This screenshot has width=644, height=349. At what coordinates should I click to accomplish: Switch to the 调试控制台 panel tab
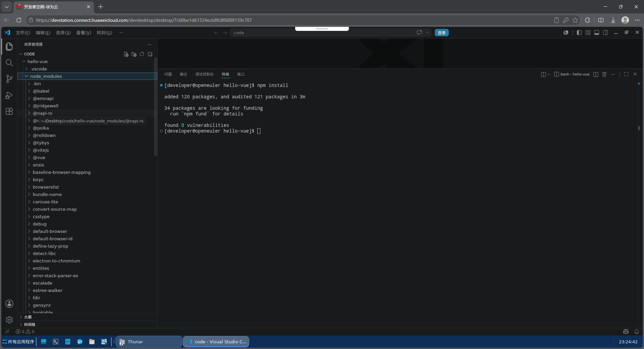pyautogui.click(x=204, y=74)
